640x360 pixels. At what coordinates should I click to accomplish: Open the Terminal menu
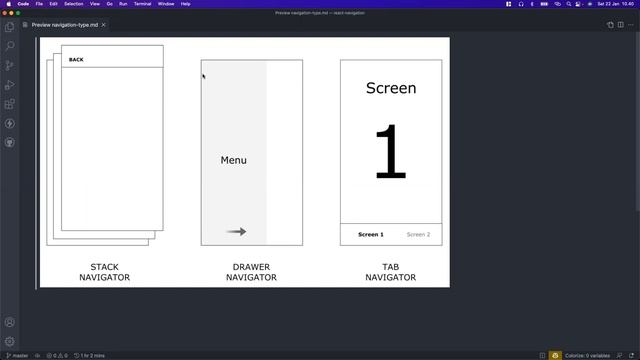142,4
